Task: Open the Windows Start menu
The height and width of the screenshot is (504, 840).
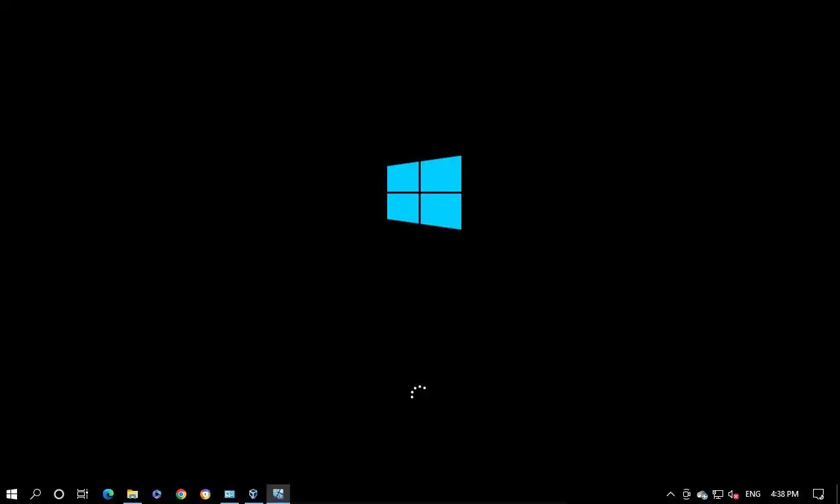Action: (x=12, y=494)
